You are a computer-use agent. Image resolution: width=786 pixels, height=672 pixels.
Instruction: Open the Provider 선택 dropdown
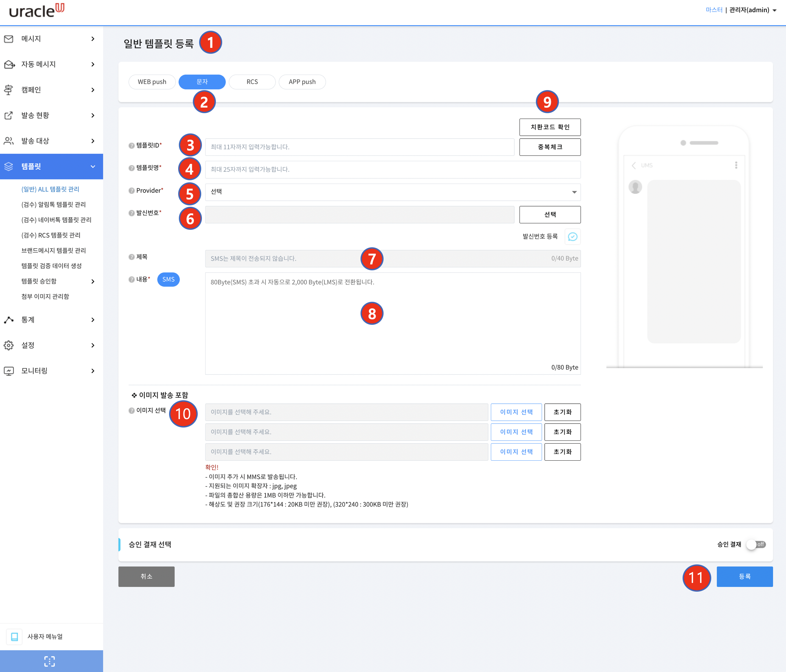tap(393, 192)
